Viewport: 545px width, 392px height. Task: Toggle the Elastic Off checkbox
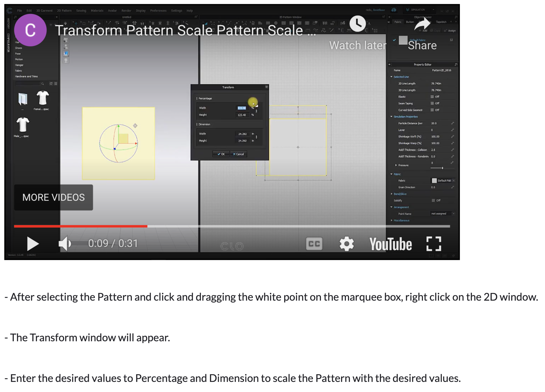[432, 97]
